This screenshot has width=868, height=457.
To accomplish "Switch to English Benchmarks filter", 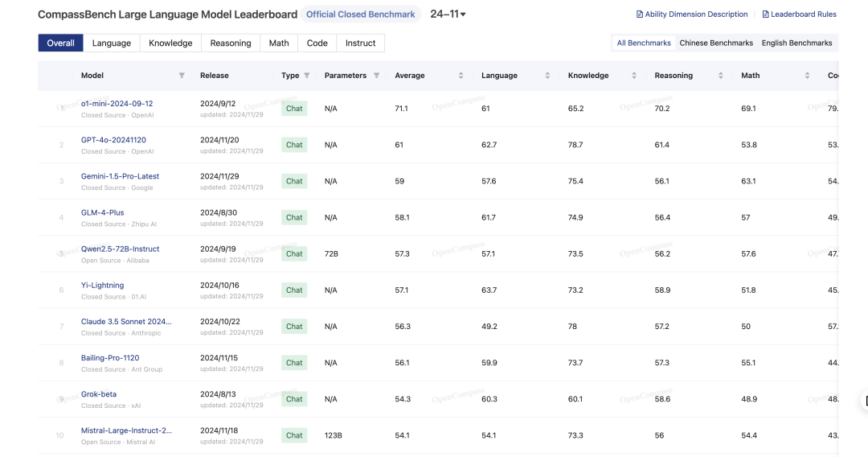I will pos(796,43).
